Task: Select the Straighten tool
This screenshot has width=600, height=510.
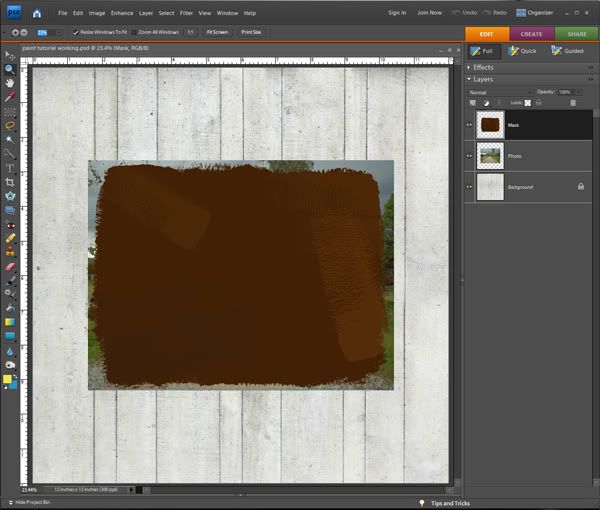Action: pyautogui.click(x=10, y=210)
